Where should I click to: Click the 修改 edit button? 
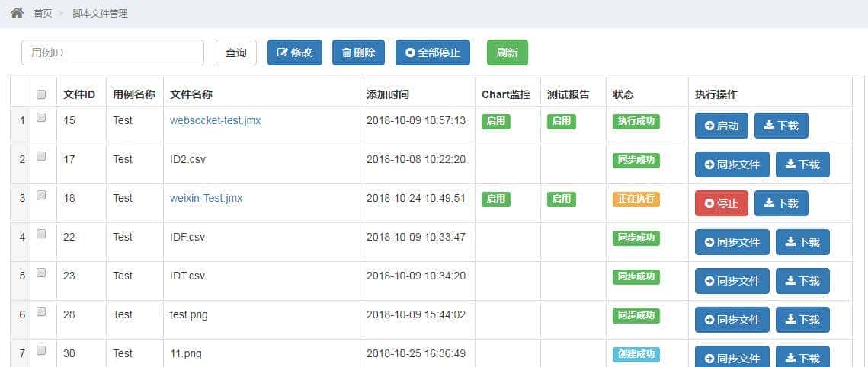[x=294, y=53]
